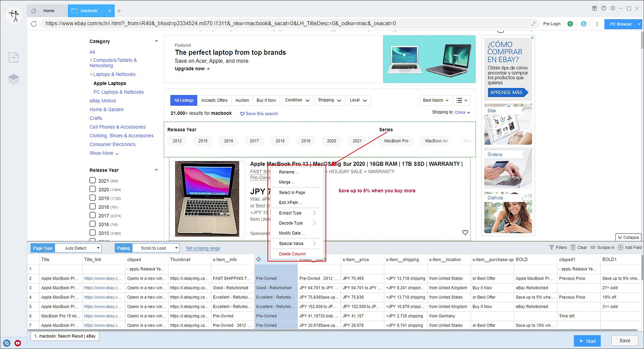Click the Collapse panel button

click(x=628, y=238)
